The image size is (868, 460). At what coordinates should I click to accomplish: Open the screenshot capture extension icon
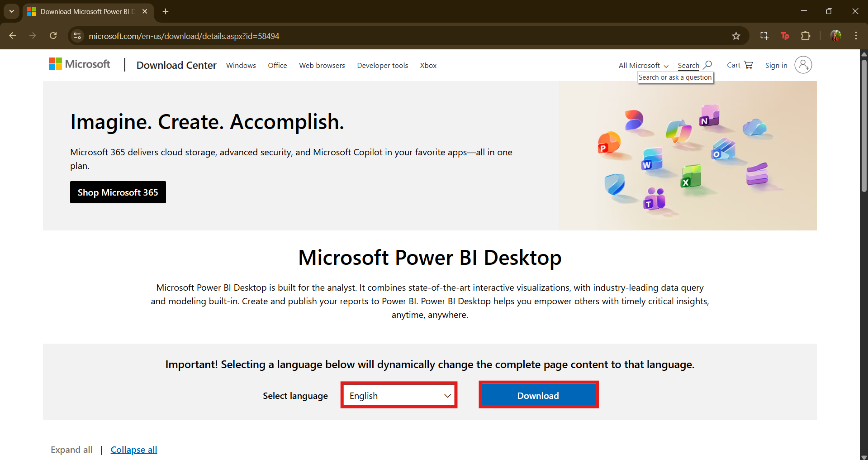point(764,36)
